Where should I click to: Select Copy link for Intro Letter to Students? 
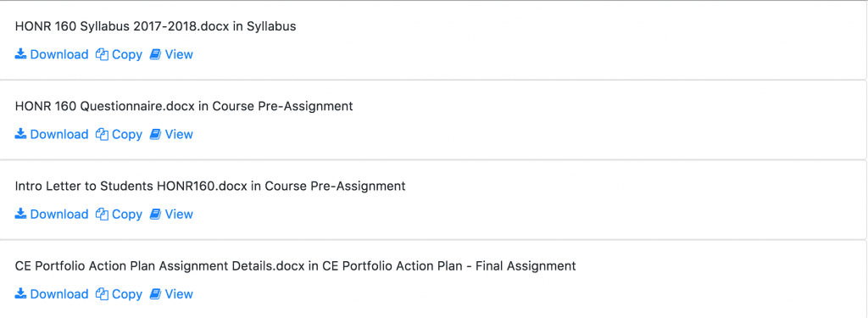119,214
